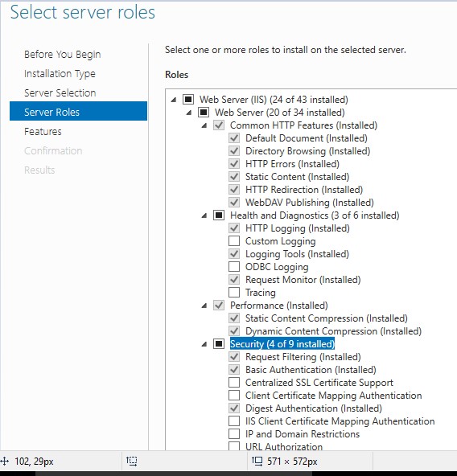Collapse the Web Server (IIS) tree node
The width and height of the screenshot is (457, 476).
coord(174,100)
